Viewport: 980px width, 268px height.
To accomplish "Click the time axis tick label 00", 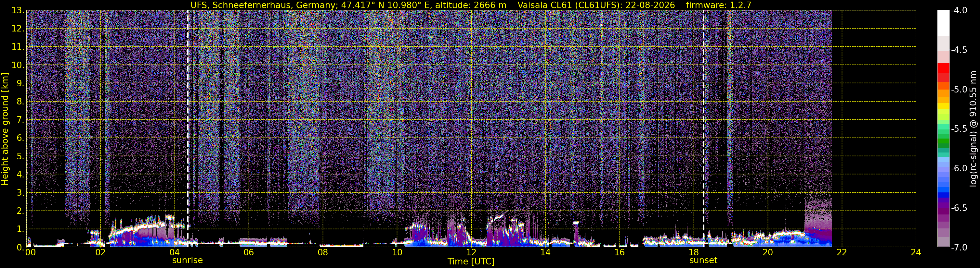I will tap(31, 253).
